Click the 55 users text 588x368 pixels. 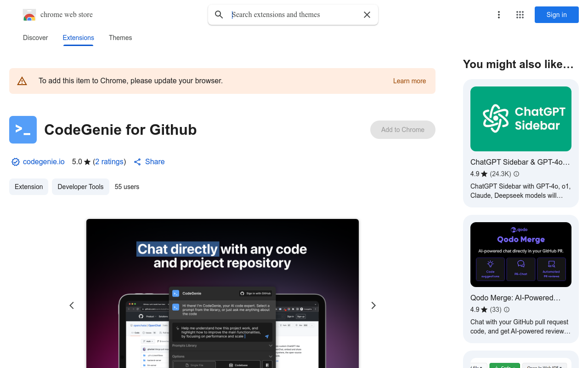click(x=127, y=187)
